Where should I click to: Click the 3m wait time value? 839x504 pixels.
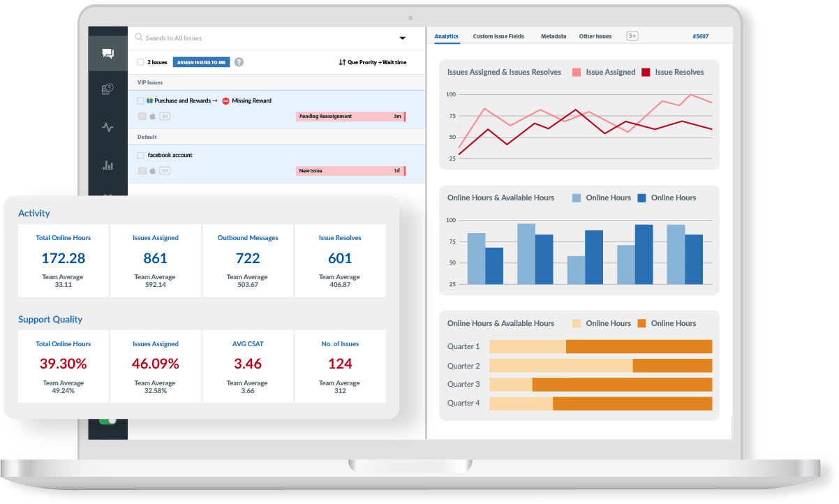[x=397, y=116]
